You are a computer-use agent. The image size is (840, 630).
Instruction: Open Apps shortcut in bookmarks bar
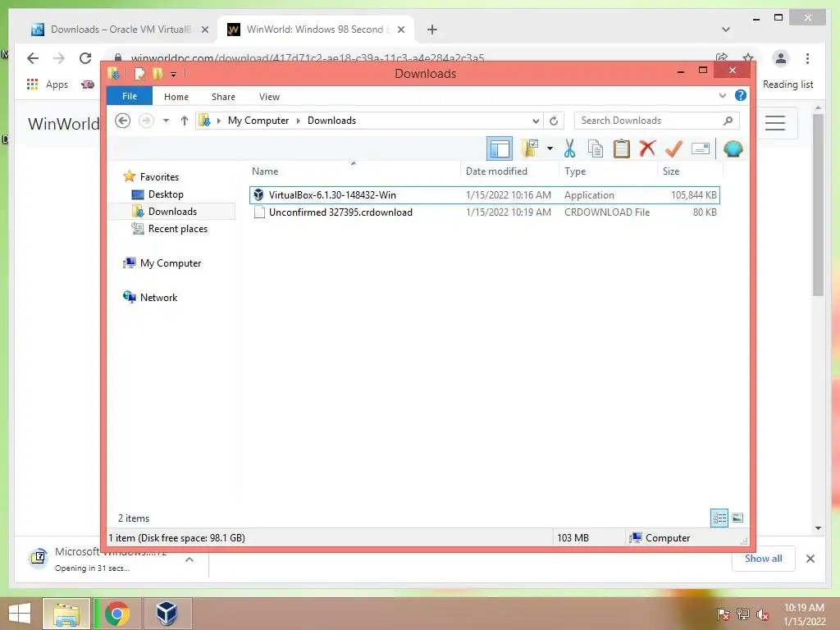47,84
